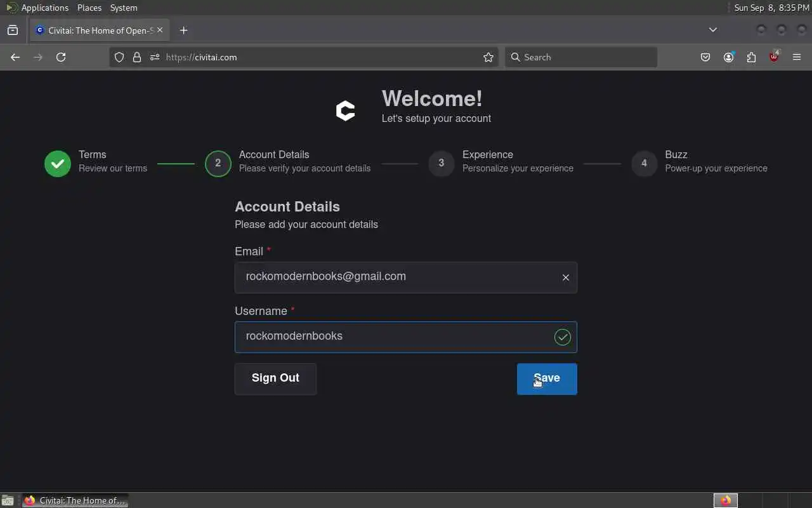Image resolution: width=812 pixels, height=508 pixels.
Task: Reload the Civitai page
Action: coord(61,57)
